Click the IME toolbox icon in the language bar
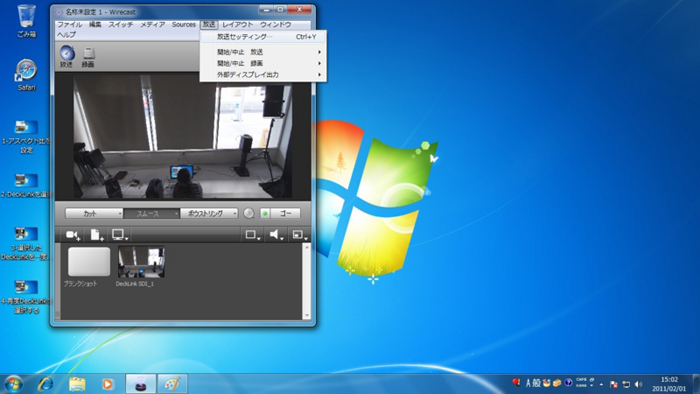The width and height of the screenshot is (700, 394). (x=557, y=383)
